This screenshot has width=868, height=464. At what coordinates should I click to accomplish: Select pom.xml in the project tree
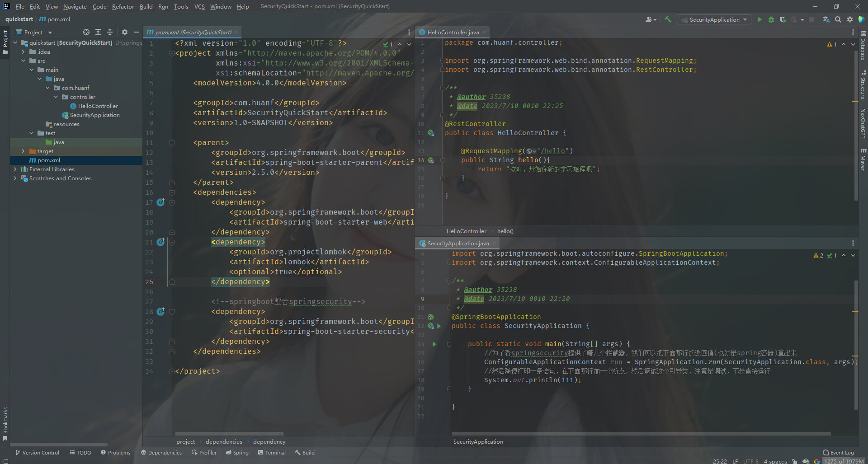(49, 160)
